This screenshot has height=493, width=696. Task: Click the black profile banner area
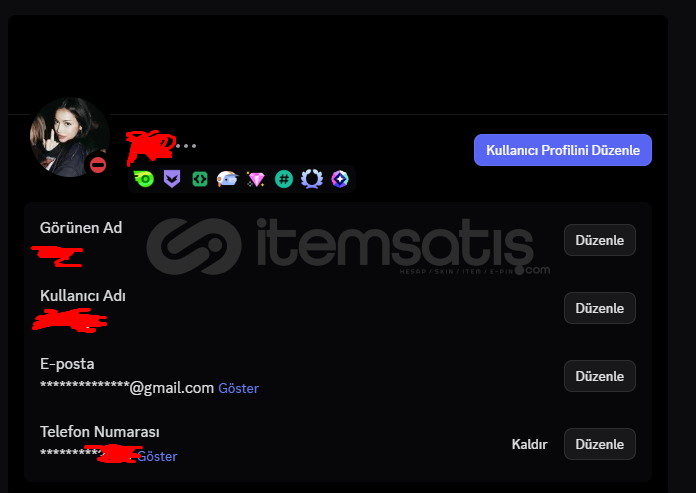[x=338, y=64]
